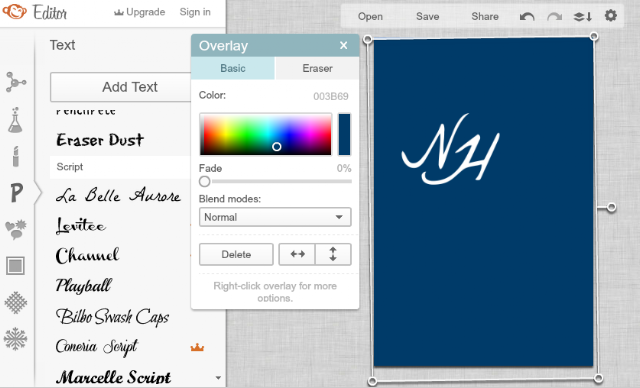The width and height of the screenshot is (640, 388).
Task: Click the top-right overlay corner handle
Action: pyautogui.click(x=594, y=36)
